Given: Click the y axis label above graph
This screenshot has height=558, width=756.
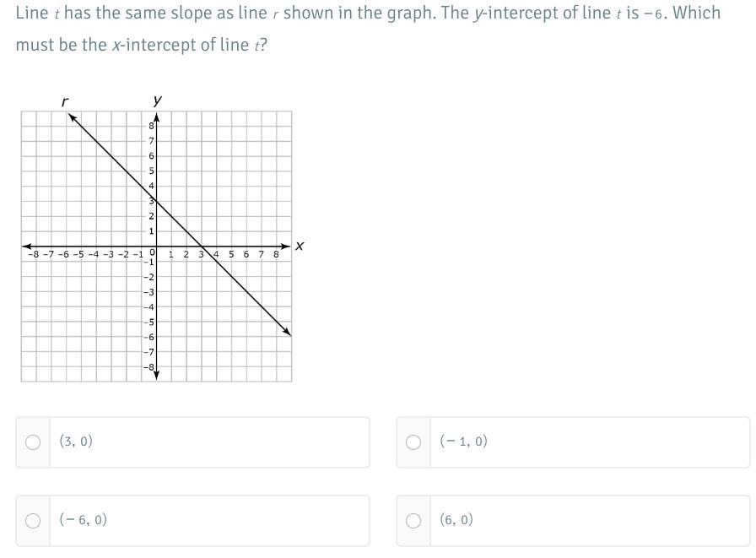Looking at the screenshot, I should pos(157,100).
